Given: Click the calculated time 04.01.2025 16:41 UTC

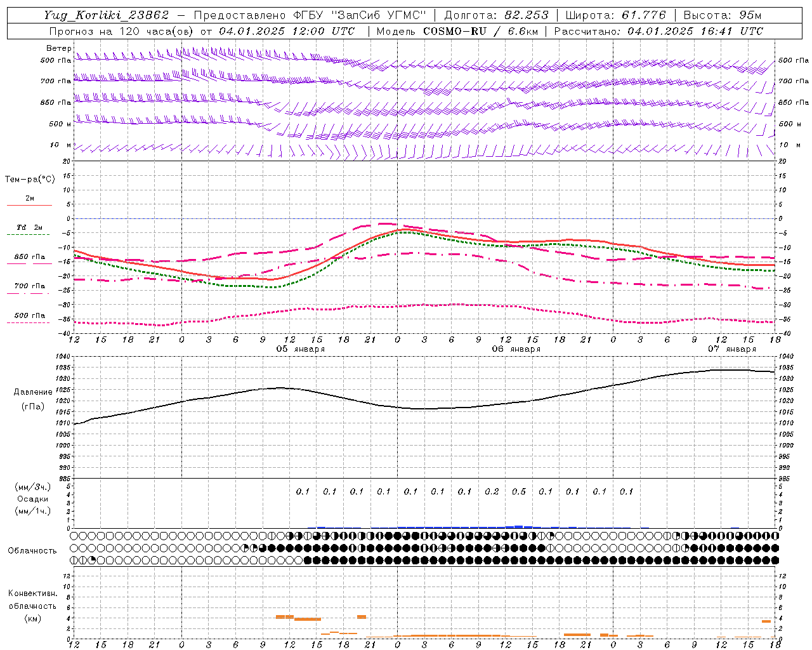Looking at the screenshot, I should 695,31.
